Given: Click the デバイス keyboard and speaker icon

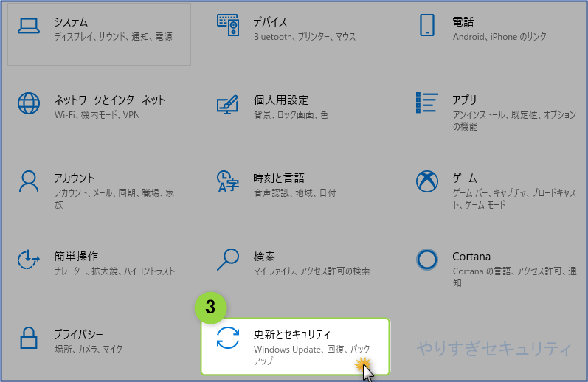Looking at the screenshot, I should click(228, 25).
